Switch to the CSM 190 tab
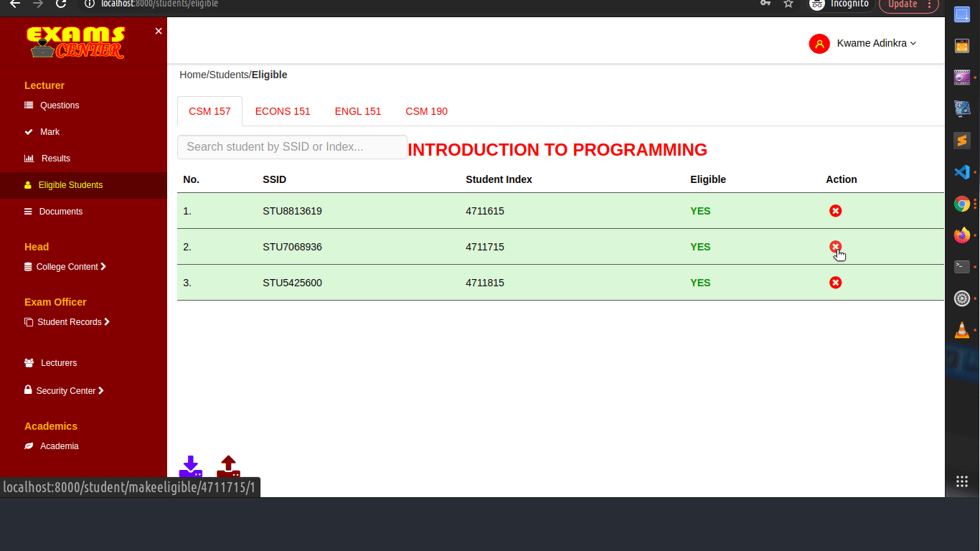Screen dimensions: 980x551 (426, 111)
